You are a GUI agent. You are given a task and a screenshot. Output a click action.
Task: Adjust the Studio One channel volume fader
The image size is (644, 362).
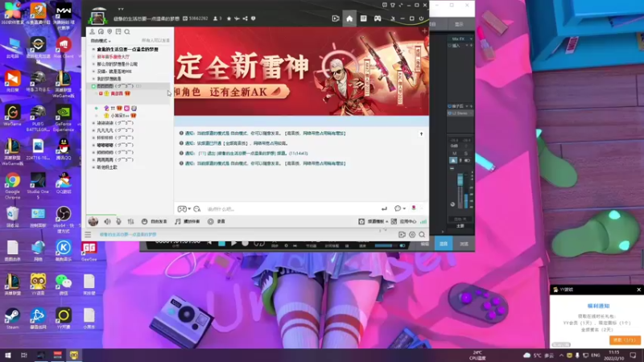click(460, 179)
